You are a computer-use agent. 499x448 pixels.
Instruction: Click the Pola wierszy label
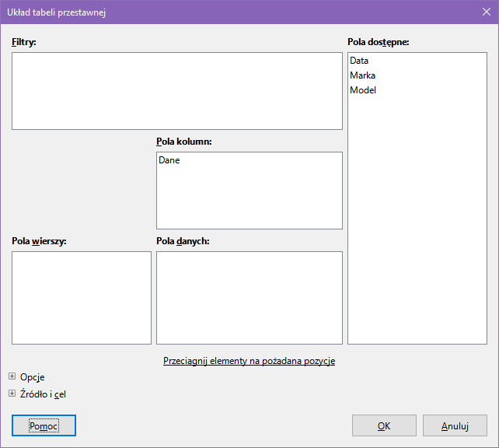coord(39,241)
